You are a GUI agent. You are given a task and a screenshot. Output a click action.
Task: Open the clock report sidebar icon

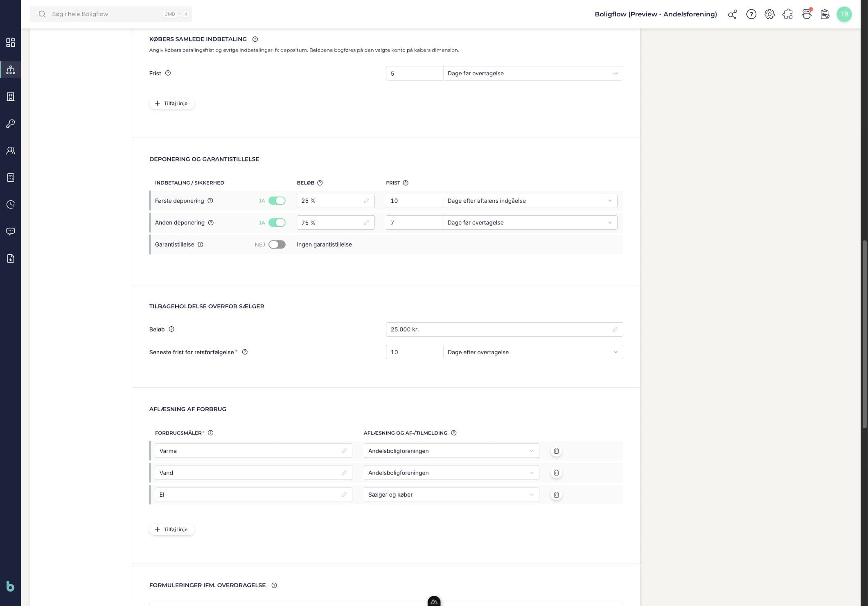[x=11, y=204]
